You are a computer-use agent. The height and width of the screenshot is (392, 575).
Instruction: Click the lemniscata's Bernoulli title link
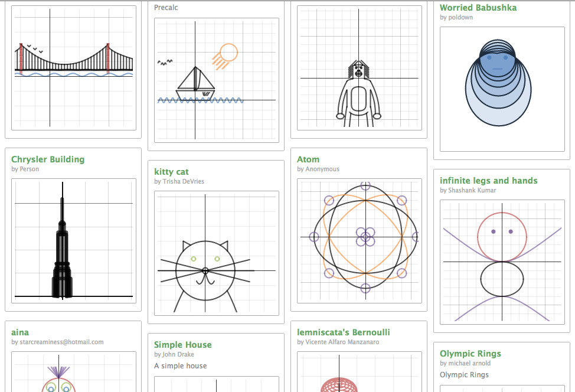[x=344, y=332]
